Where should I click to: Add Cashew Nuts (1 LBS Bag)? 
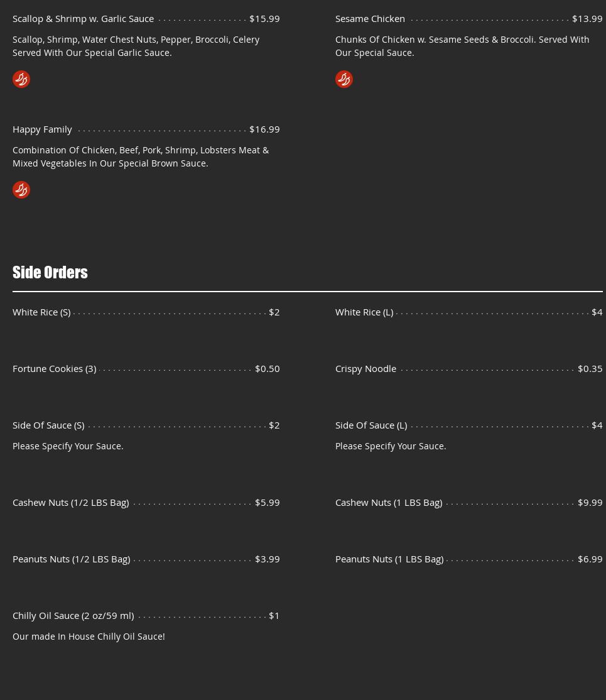pos(389,503)
